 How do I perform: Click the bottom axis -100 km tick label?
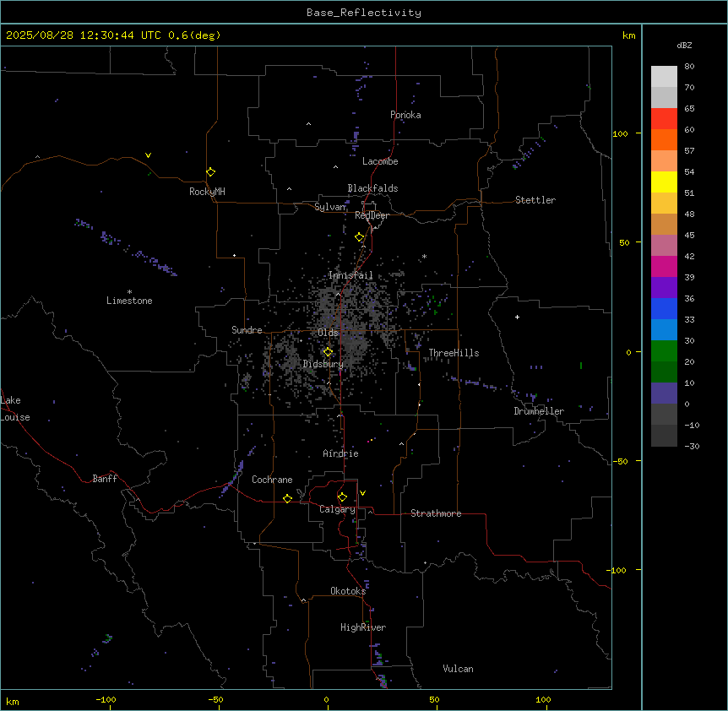point(106,699)
